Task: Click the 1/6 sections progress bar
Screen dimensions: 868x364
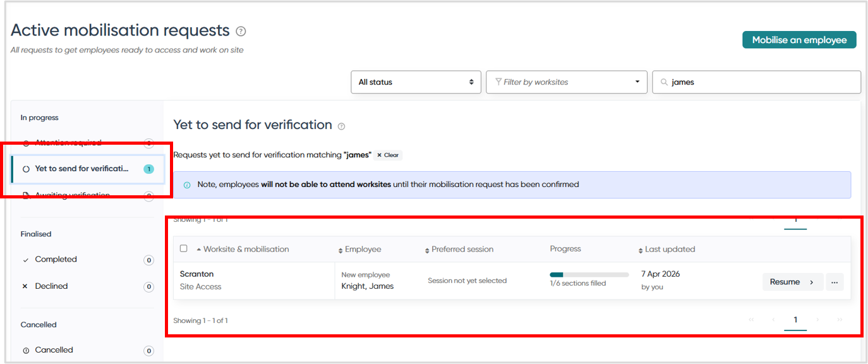Action: [x=589, y=275]
